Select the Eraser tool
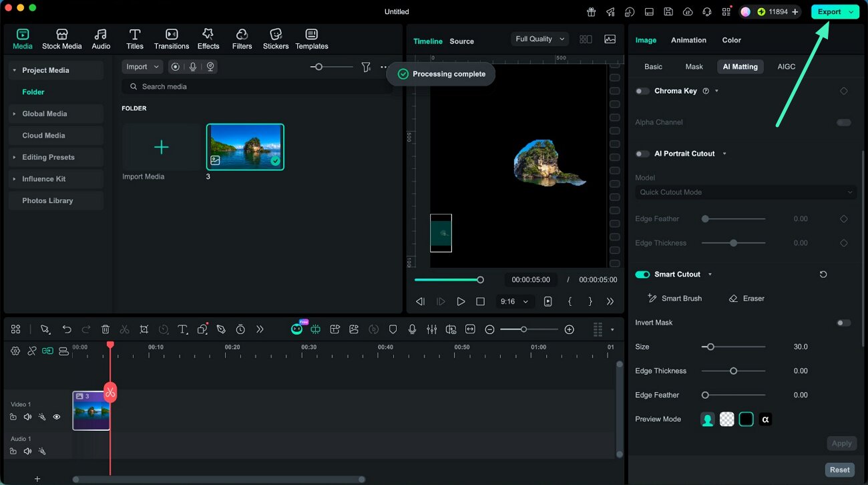 (x=746, y=299)
